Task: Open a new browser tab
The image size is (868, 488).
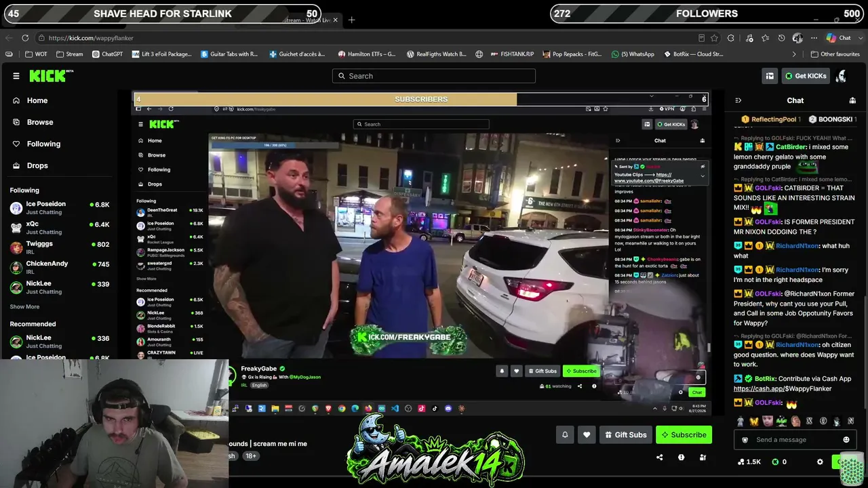Action: click(x=351, y=20)
